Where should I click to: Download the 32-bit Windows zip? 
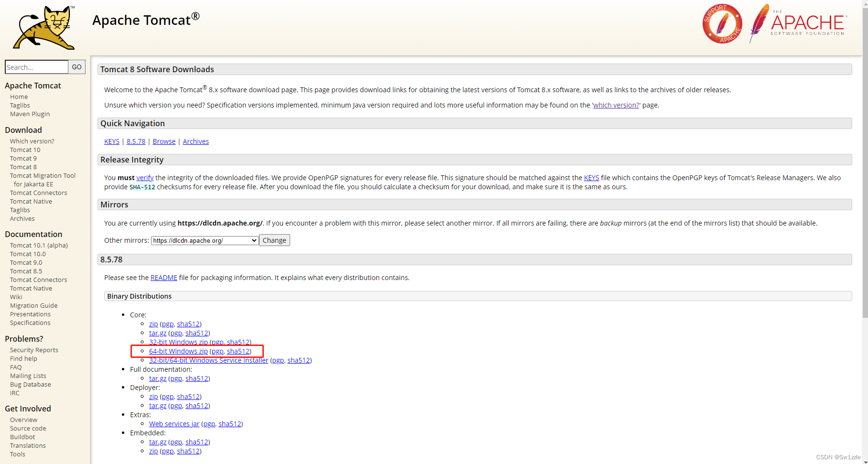pyautogui.click(x=178, y=342)
